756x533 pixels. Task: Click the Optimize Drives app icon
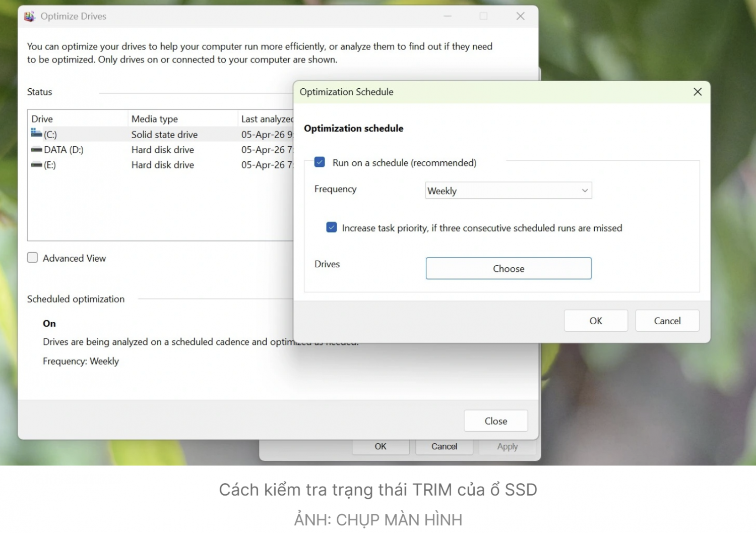30,17
